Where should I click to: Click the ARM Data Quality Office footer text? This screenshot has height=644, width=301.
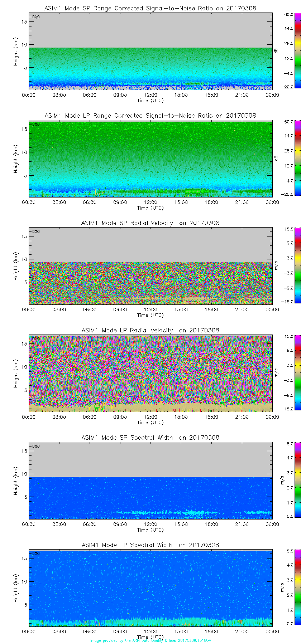150,640
